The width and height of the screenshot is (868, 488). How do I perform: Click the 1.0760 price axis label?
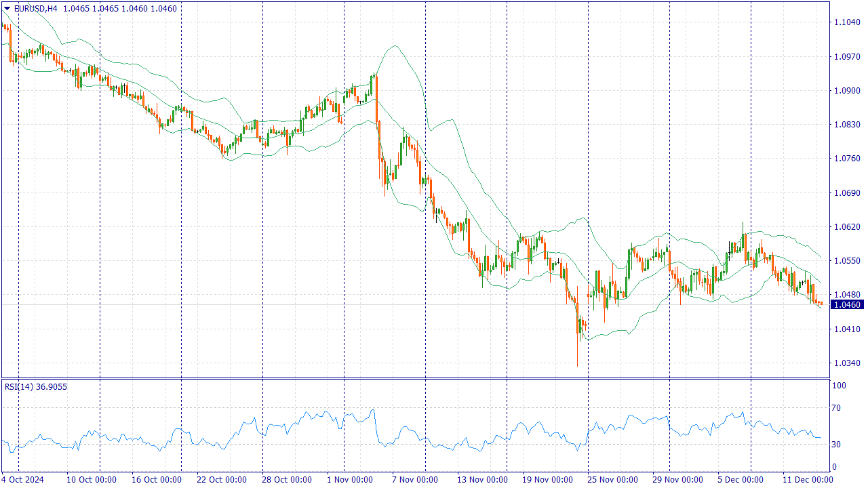(x=846, y=159)
